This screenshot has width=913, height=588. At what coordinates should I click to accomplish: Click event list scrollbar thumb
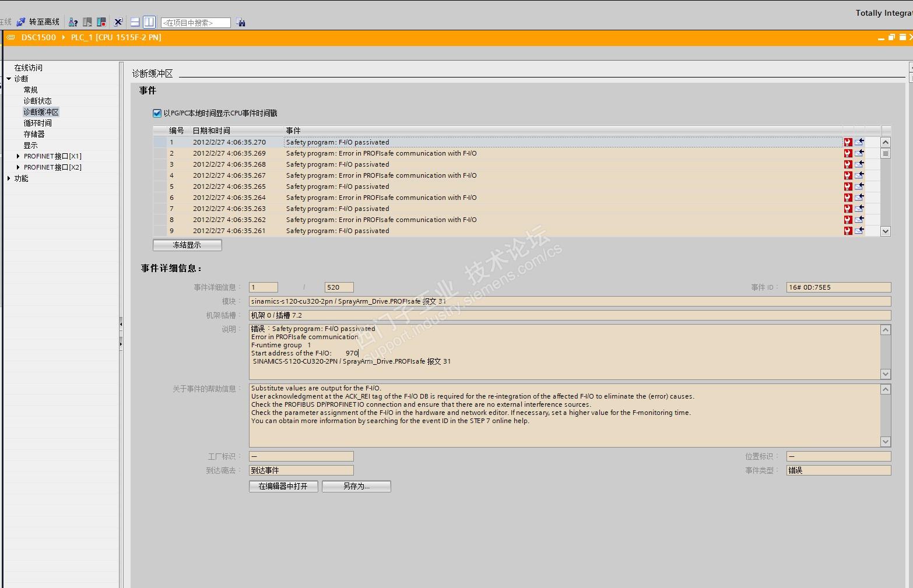[x=886, y=154]
